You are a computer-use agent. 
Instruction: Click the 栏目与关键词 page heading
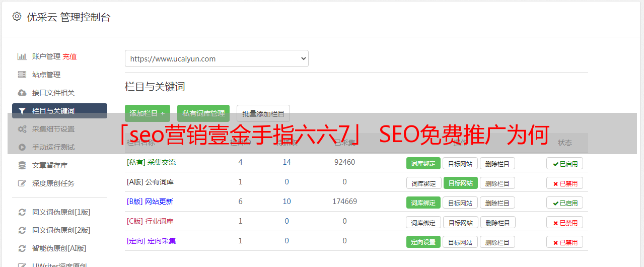(x=155, y=87)
